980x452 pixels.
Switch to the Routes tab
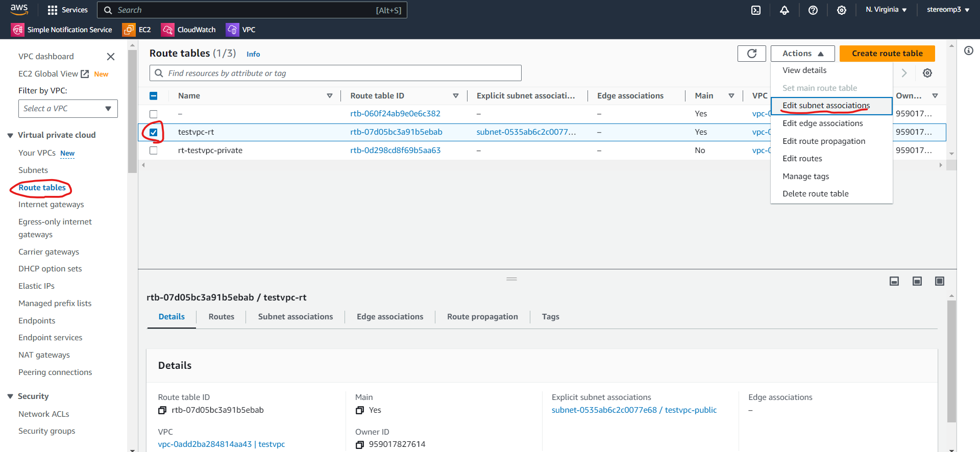pyautogui.click(x=222, y=317)
